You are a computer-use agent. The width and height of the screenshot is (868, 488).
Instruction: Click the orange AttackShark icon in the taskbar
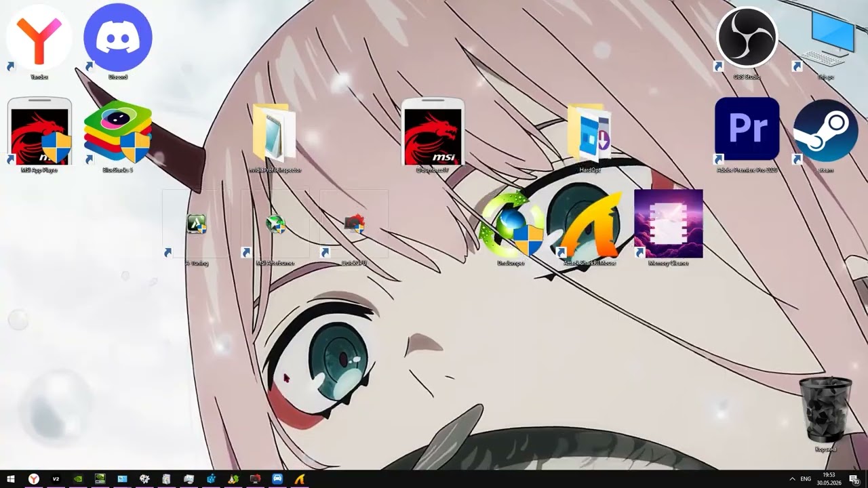300,479
